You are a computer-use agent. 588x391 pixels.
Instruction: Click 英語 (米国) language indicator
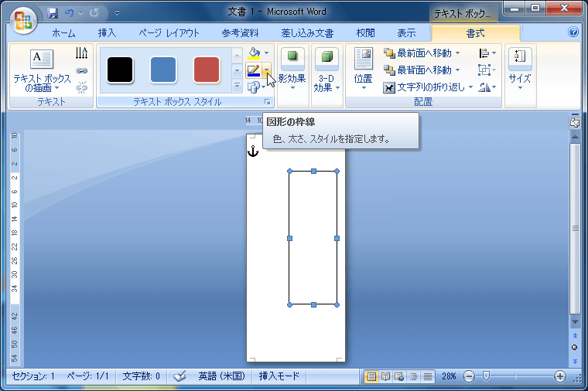221,376
